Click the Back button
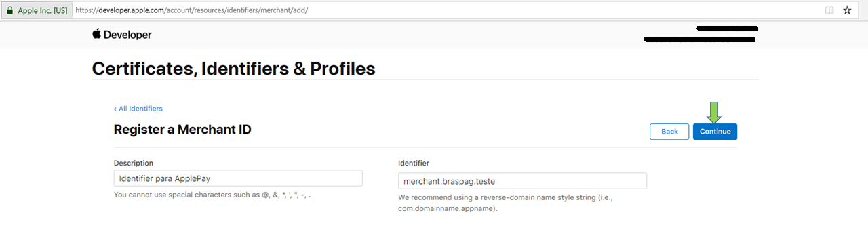 coord(669,132)
